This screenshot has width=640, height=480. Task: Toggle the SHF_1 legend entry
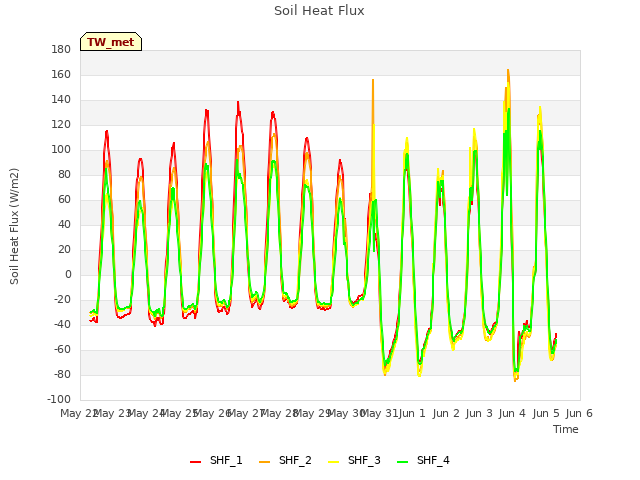tap(216, 460)
